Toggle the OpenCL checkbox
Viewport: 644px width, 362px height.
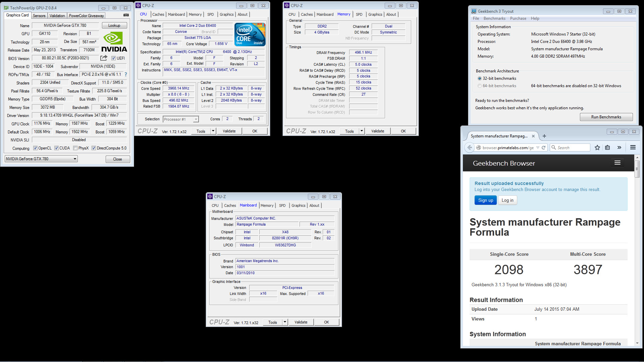(x=35, y=148)
